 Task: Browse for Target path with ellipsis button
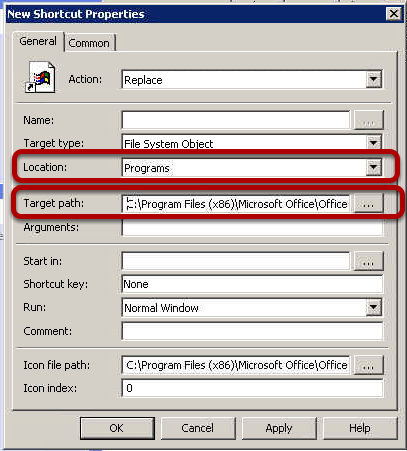pos(369,203)
